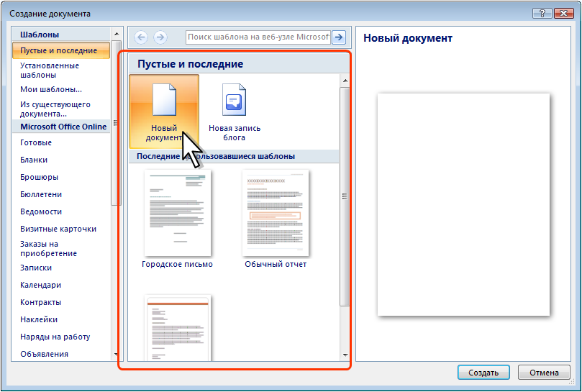The height and width of the screenshot is (392, 582).
Task: Open the Наклейки category
Action: point(39,319)
